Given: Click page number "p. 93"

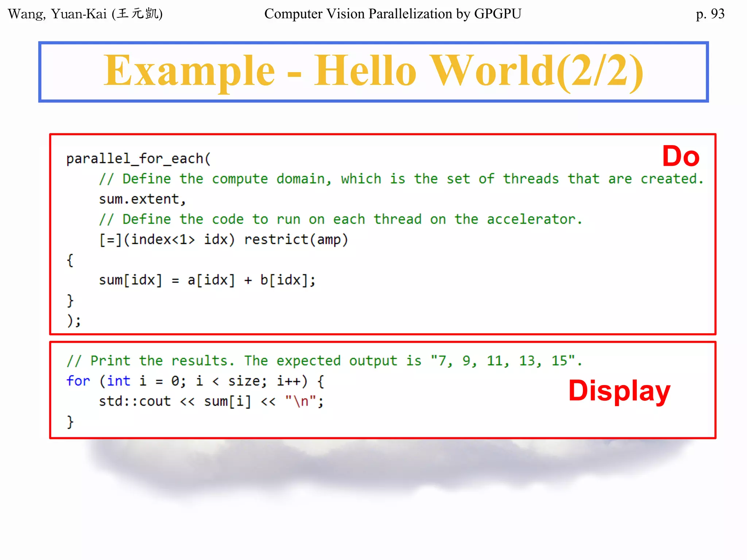Looking at the screenshot, I should tap(710, 14).
